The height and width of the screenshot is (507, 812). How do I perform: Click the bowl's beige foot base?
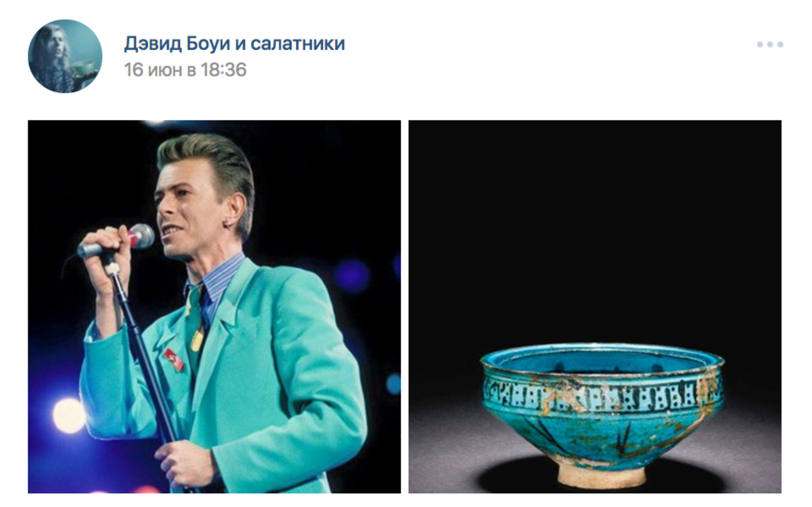[x=602, y=475]
